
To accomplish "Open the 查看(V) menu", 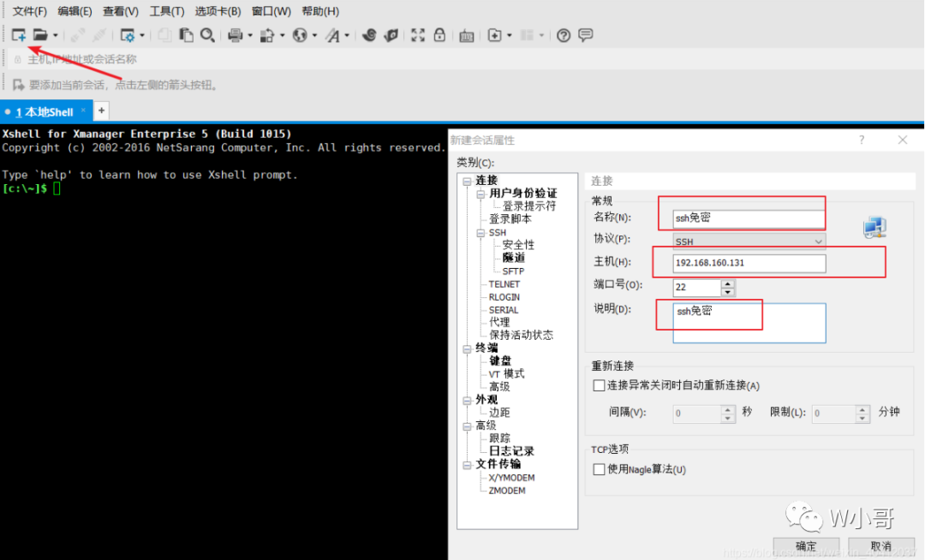I will (x=121, y=11).
